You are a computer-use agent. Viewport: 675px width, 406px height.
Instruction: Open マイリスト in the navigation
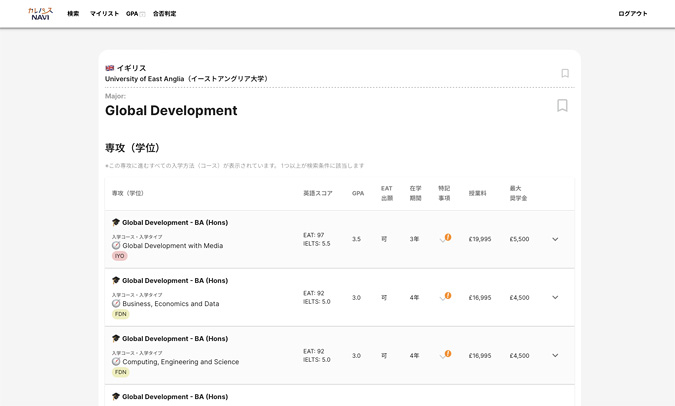[104, 14]
